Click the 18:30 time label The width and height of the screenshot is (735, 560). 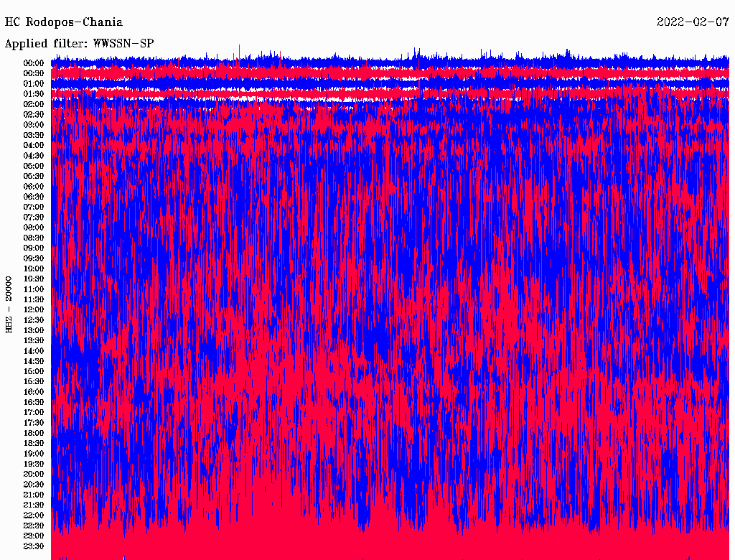(x=34, y=443)
